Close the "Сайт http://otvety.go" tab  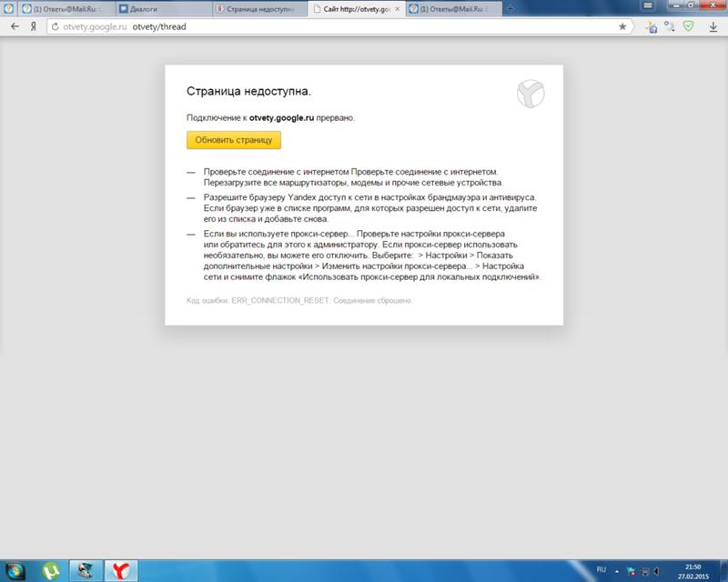pos(398,9)
